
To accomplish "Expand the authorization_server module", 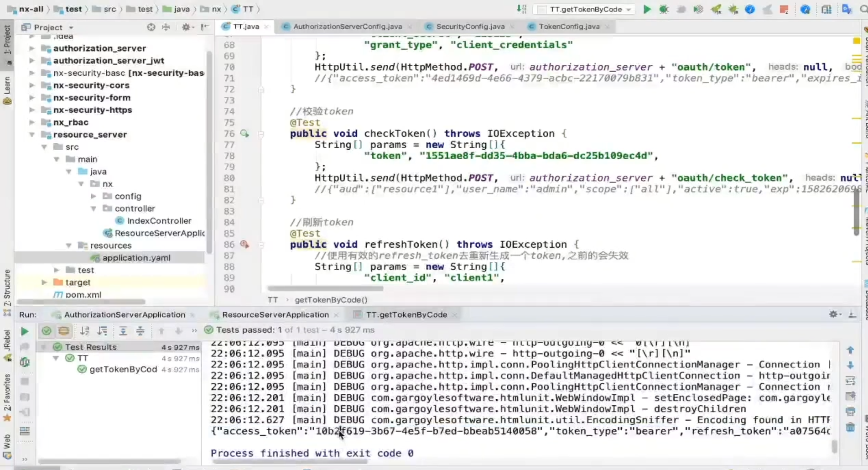I will pyautogui.click(x=32, y=48).
